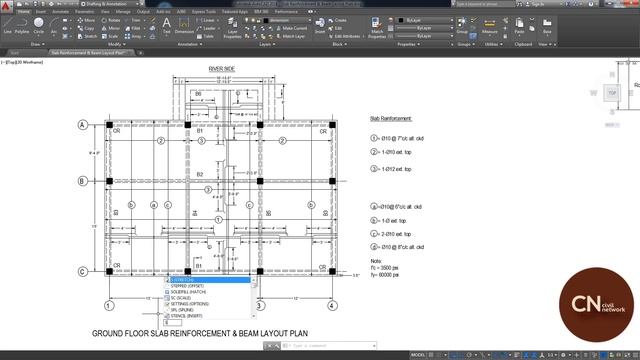
Task: Toggle layer on/off lightbulb in layer dropdown
Action: [x=247, y=20]
